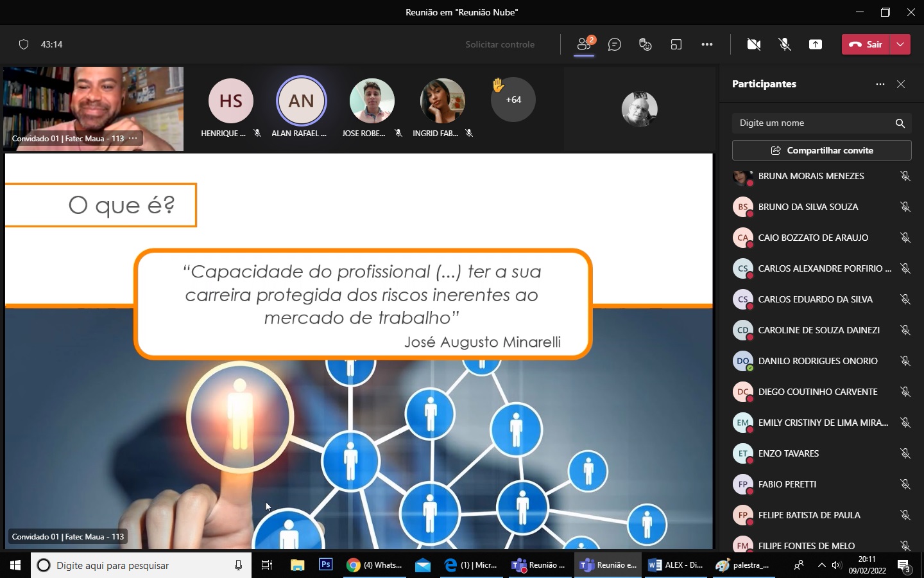This screenshot has width=924, height=578.
Task: Click mic icon for DANILO RODRIGUES ONORIO
Action: click(905, 361)
